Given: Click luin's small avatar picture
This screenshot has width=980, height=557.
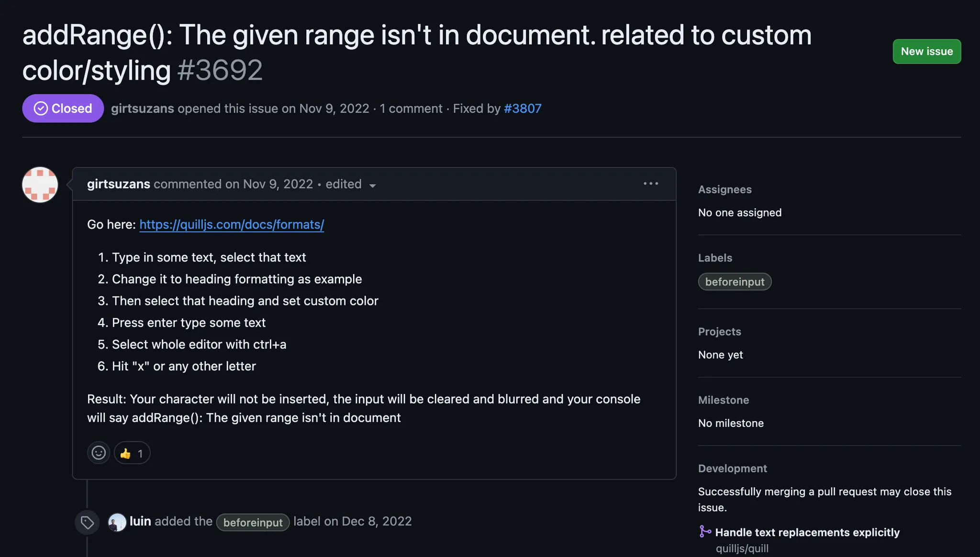Looking at the screenshot, I should (x=117, y=522).
